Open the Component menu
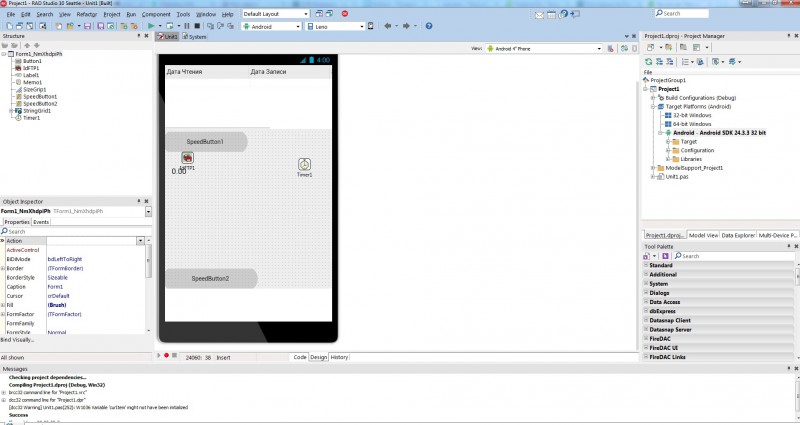The image size is (800, 425). click(x=156, y=14)
